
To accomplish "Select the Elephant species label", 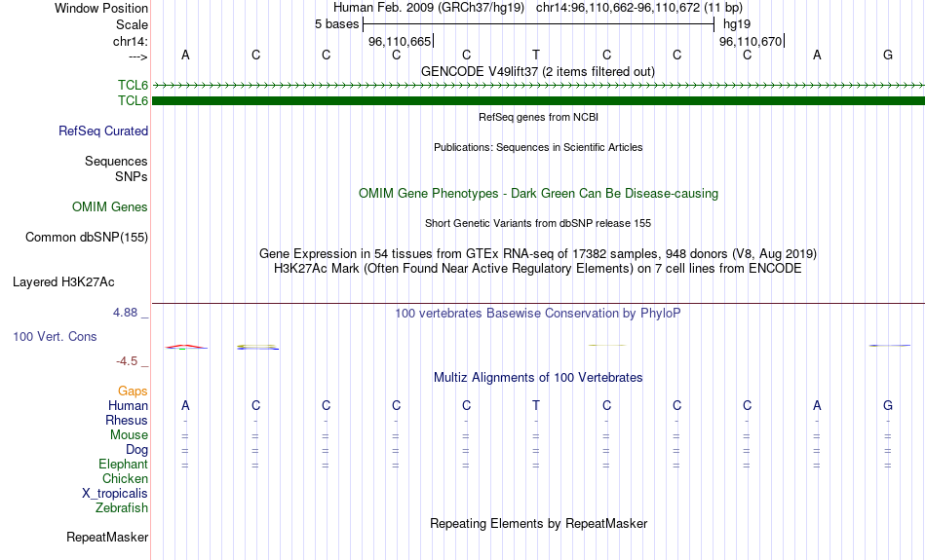I will click(x=123, y=464).
